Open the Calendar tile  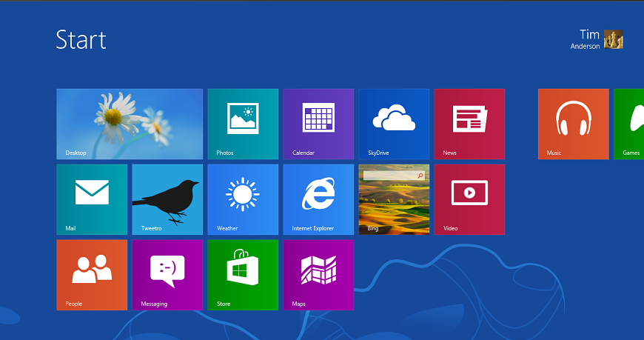coord(318,124)
